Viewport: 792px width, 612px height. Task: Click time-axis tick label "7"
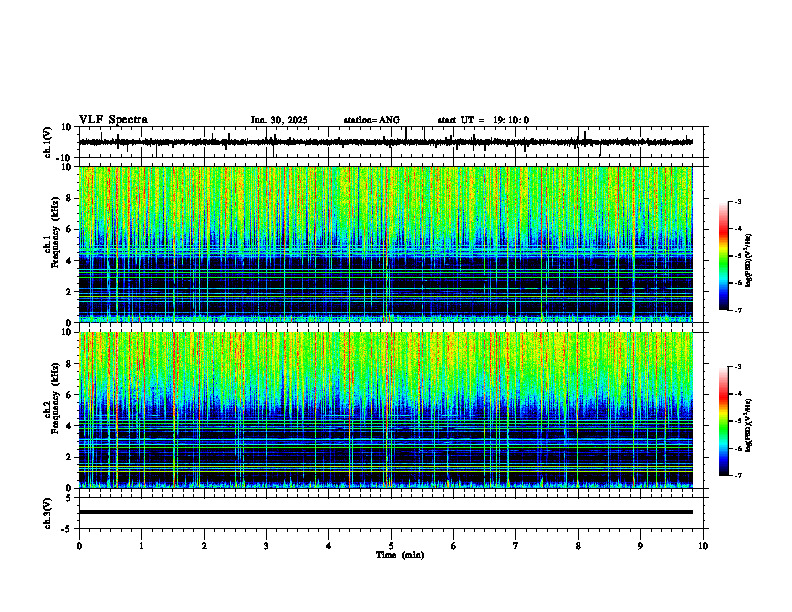(516, 546)
